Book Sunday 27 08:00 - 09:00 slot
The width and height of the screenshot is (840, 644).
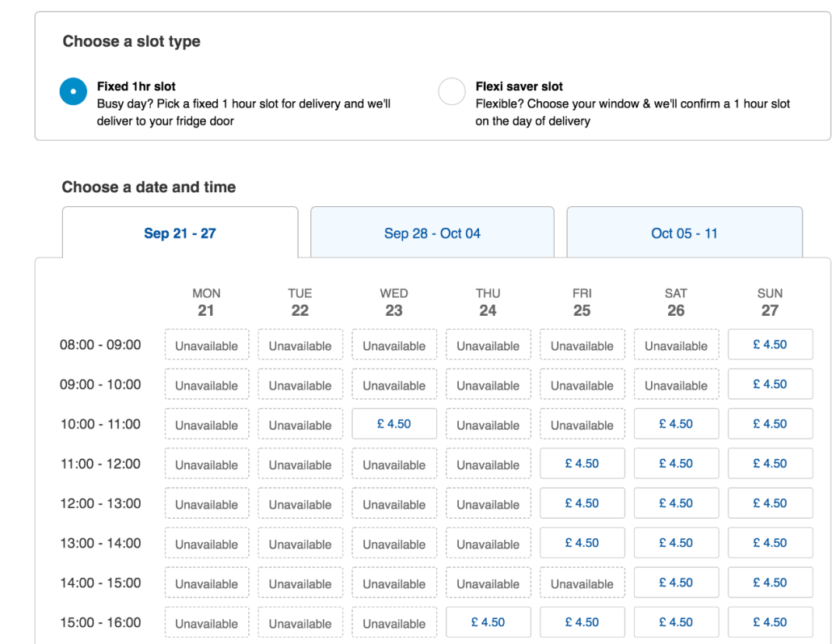pos(770,345)
